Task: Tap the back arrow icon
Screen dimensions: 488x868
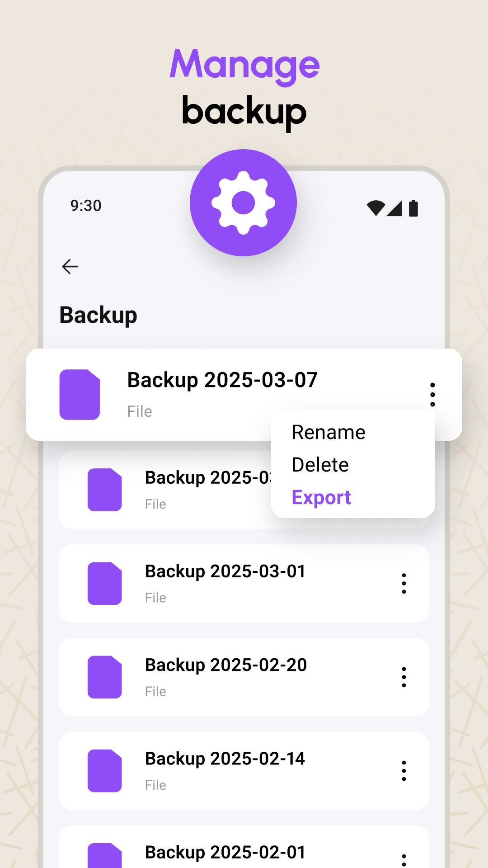Action: point(70,267)
